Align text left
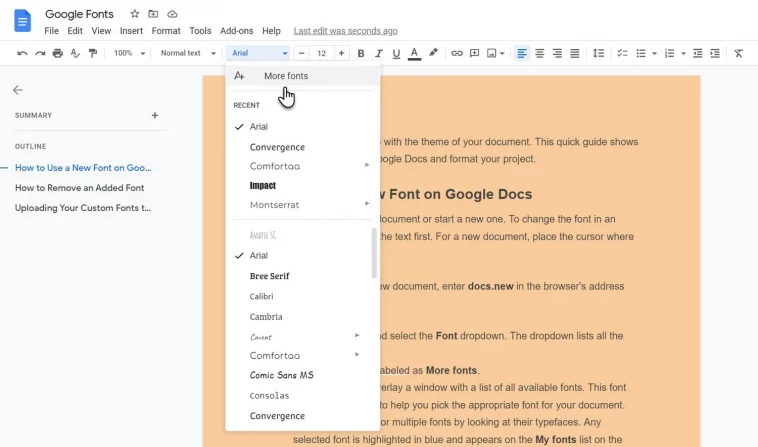This screenshot has height=447, width=758. pos(522,53)
